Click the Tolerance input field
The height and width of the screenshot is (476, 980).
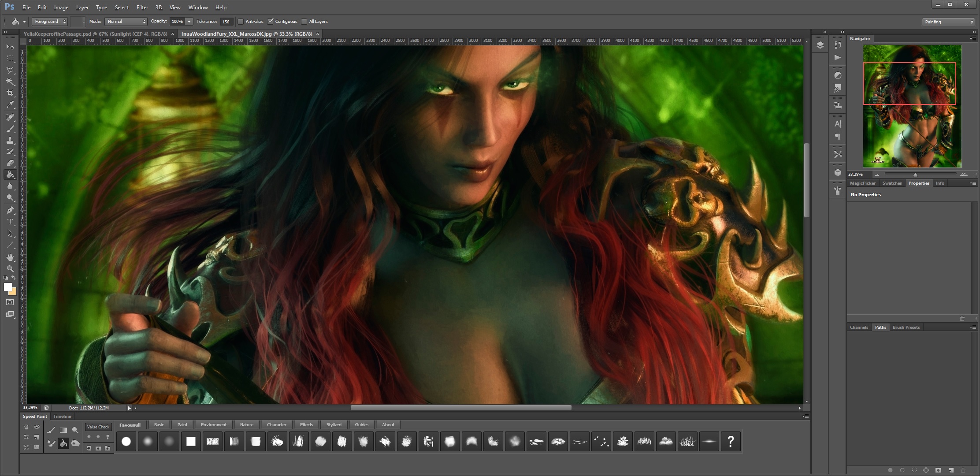pos(226,22)
